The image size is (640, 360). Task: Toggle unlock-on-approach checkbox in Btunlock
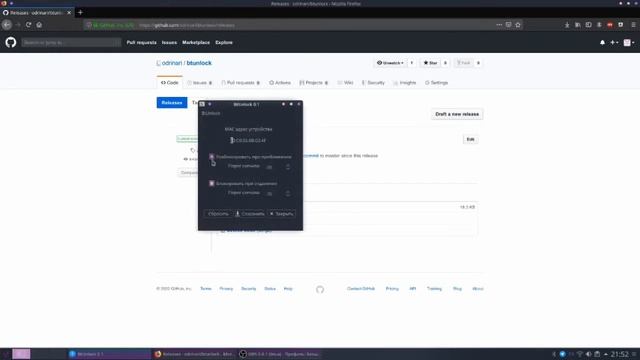211,157
